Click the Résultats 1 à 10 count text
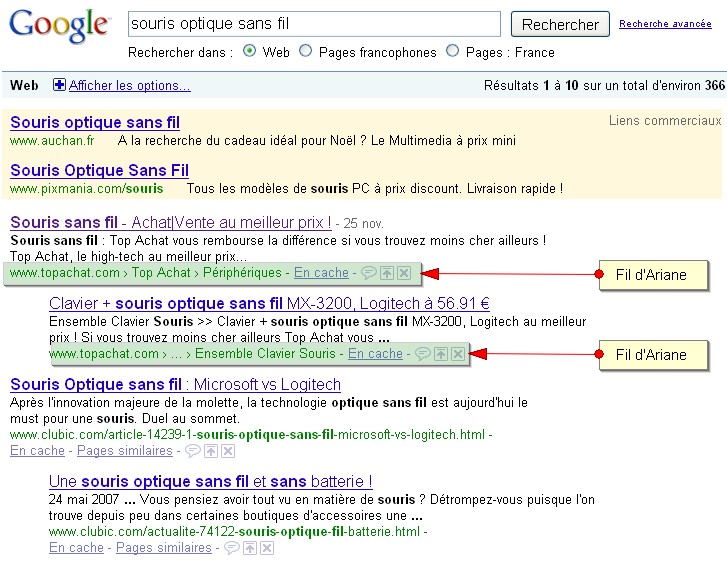This screenshot has height=562, width=727. click(x=604, y=85)
